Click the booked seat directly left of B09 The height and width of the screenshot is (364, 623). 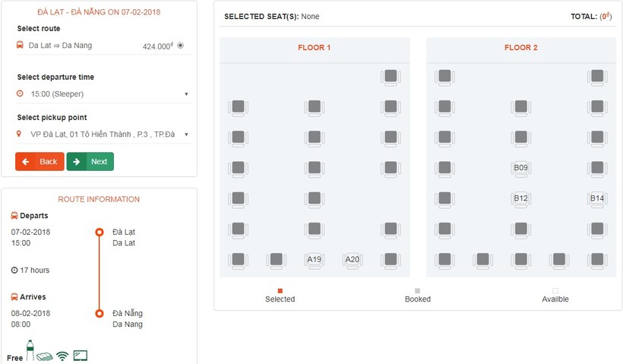tap(444, 169)
